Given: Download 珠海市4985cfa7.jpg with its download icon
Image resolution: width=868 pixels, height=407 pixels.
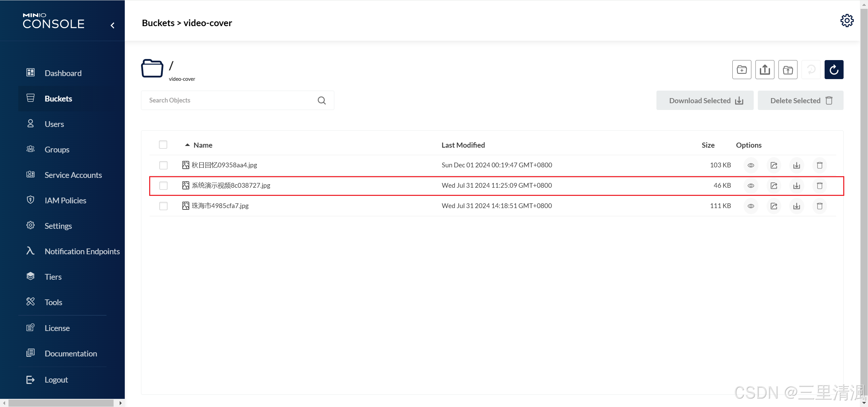Looking at the screenshot, I should (x=797, y=206).
